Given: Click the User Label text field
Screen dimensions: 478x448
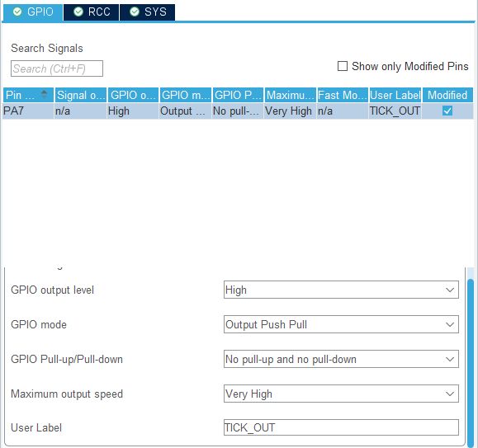Looking at the screenshot, I should pos(341,427).
